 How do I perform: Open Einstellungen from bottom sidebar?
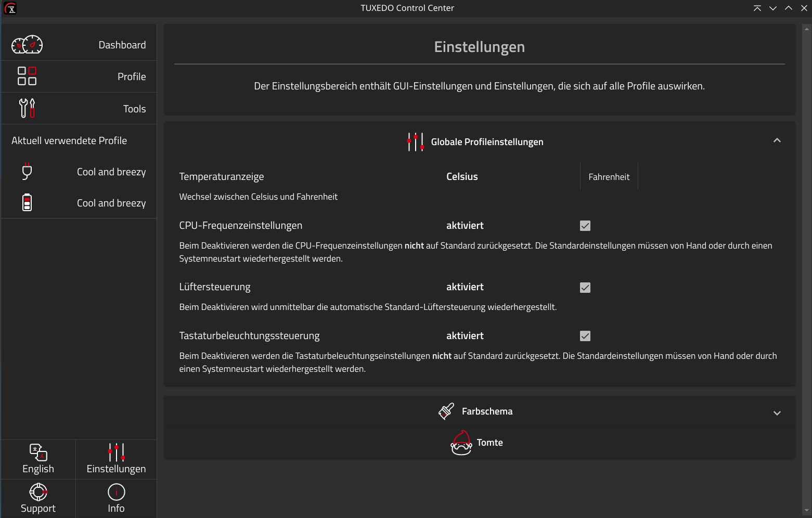pyautogui.click(x=117, y=459)
